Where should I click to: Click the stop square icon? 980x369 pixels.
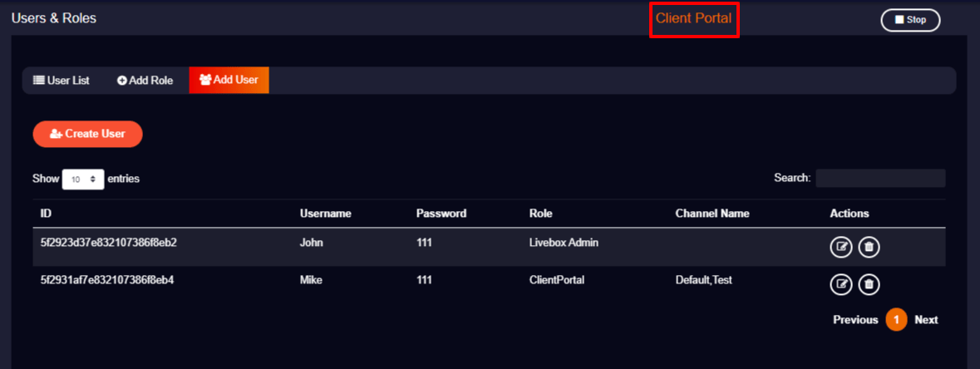tap(899, 19)
